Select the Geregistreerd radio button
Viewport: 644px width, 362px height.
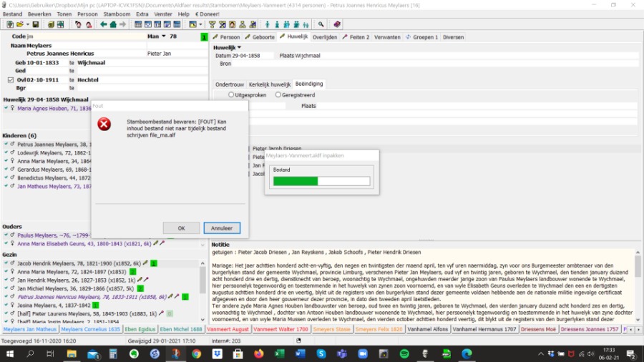pyautogui.click(x=278, y=94)
